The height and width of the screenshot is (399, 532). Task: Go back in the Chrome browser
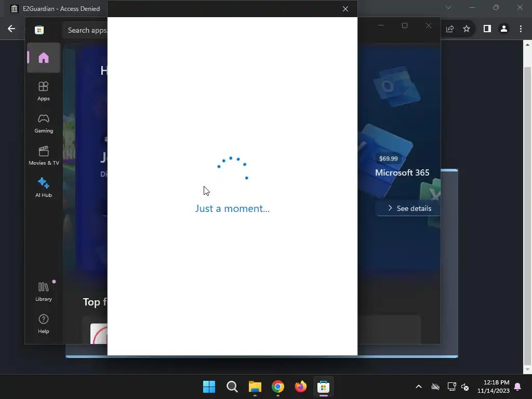pyautogui.click(x=11, y=29)
